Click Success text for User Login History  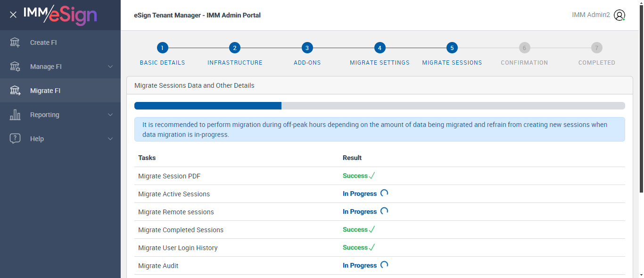355,247
